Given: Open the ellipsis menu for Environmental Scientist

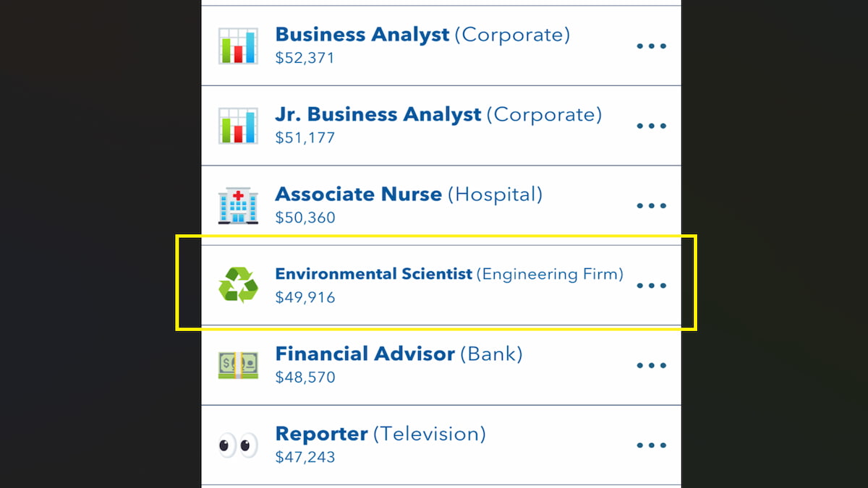Looking at the screenshot, I should [651, 286].
